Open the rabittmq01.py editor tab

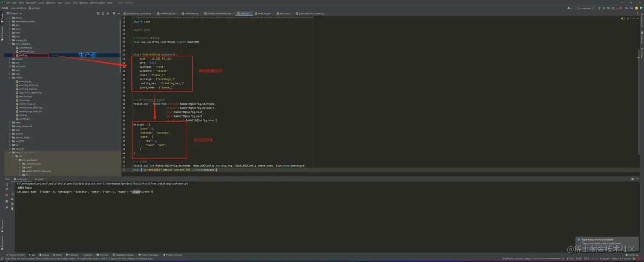(x=168, y=13)
